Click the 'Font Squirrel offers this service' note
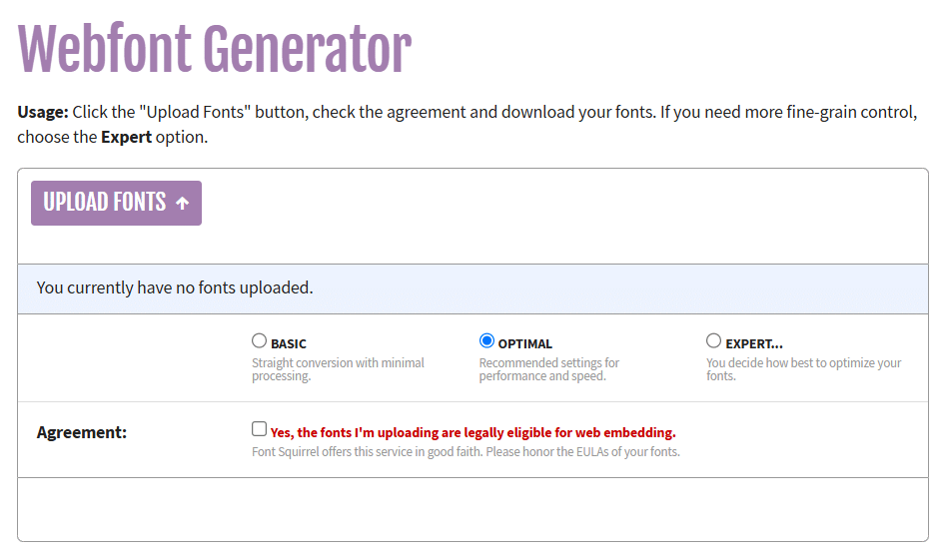946x560 pixels. coord(466,452)
